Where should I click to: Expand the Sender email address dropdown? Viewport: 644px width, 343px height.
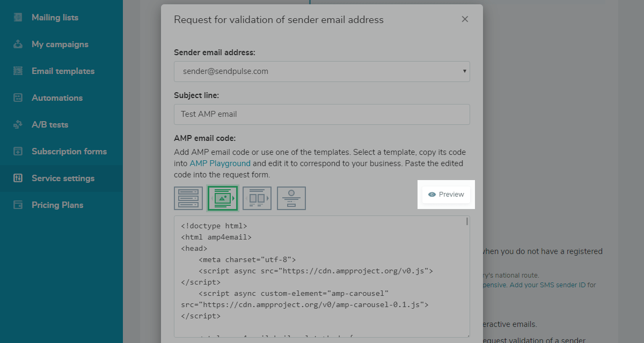(x=322, y=71)
